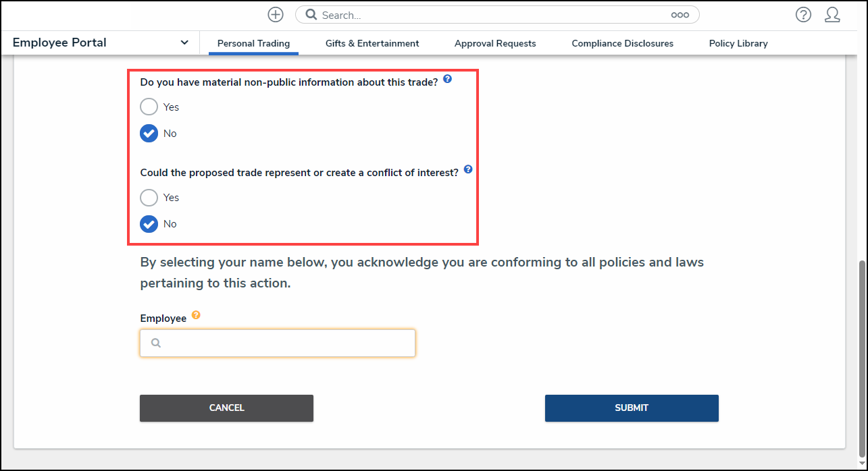This screenshot has width=868, height=471.
Task: Switch to the Gifts & Entertainment tab
Action: coord(372,43)
